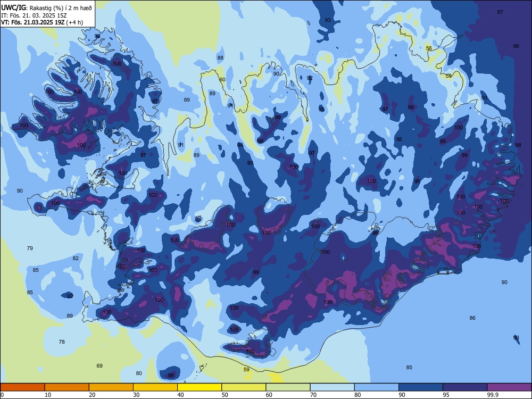
Task: Click the humidity value '88' on the map
Action: click(221, 57)
